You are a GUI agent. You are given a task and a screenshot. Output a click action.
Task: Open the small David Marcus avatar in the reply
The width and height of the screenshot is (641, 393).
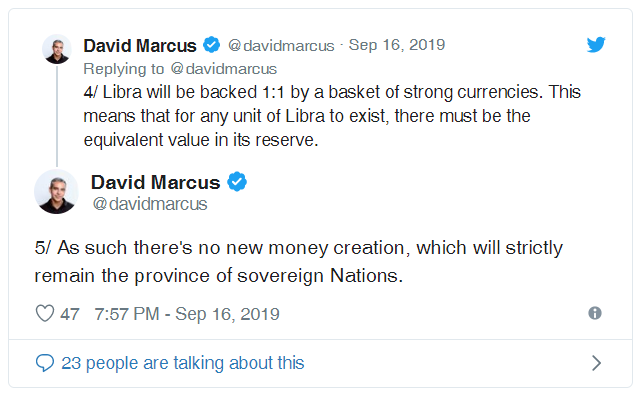(x=57, y=49)
